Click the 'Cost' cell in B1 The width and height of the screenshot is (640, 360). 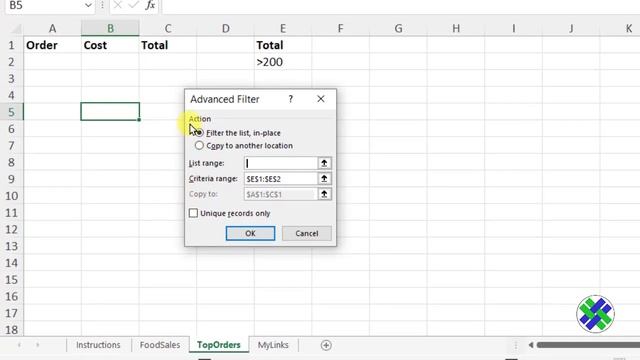click(110, 45)
